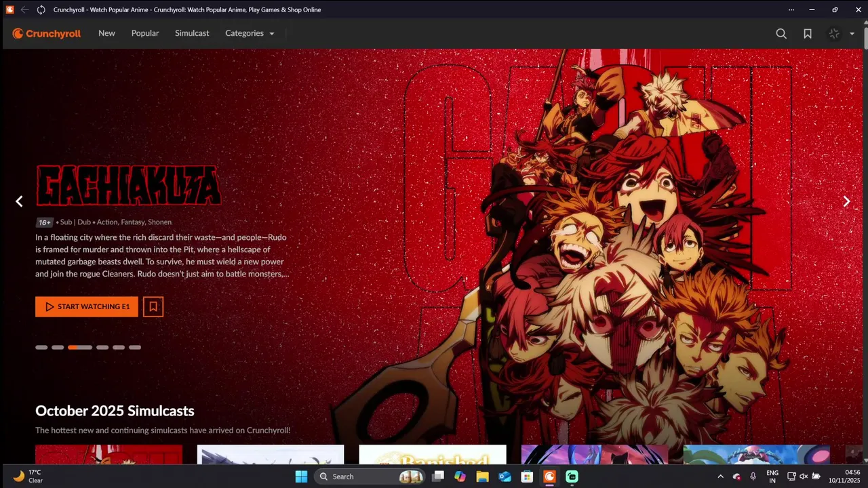Show the previous carousel slide
Screen dimensions: 868x488
point(19,201)
